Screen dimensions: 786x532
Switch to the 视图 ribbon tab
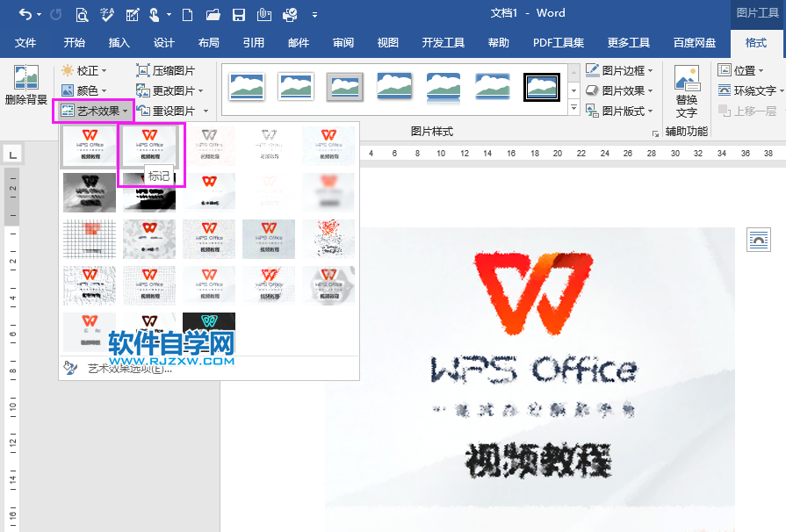[387, 42]
